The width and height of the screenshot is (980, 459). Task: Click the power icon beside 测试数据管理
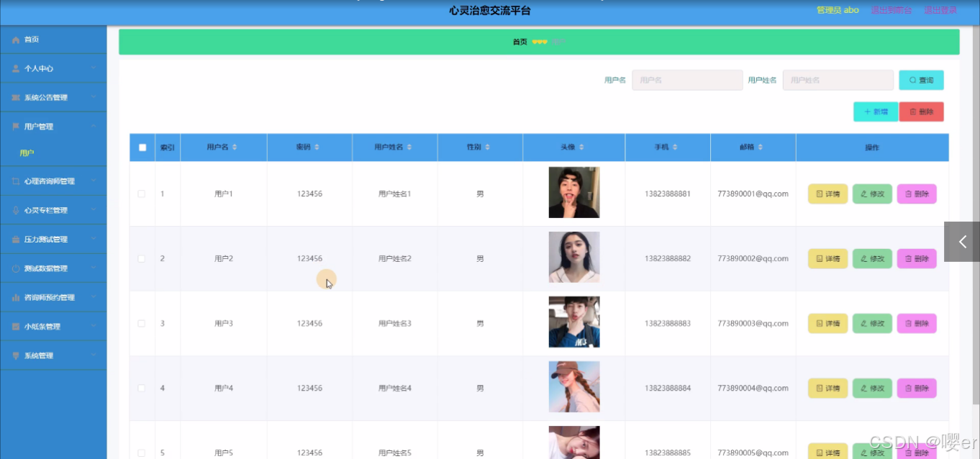tap(16, 268)
